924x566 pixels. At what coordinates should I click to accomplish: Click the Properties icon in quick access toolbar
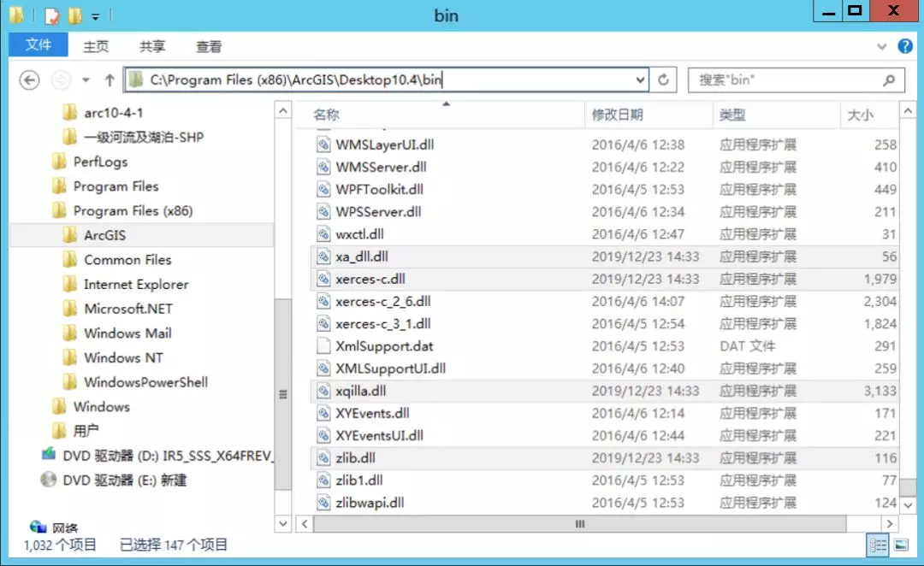(52, 16)
